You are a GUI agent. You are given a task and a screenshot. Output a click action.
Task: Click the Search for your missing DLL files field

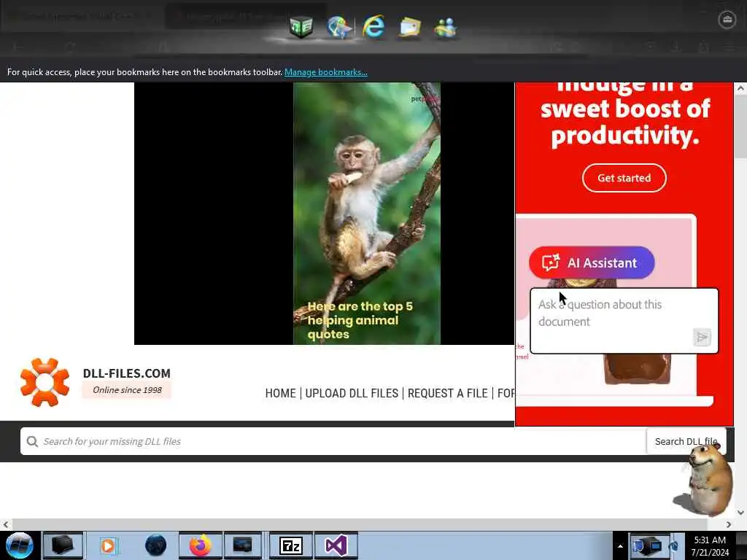(333, 441)
